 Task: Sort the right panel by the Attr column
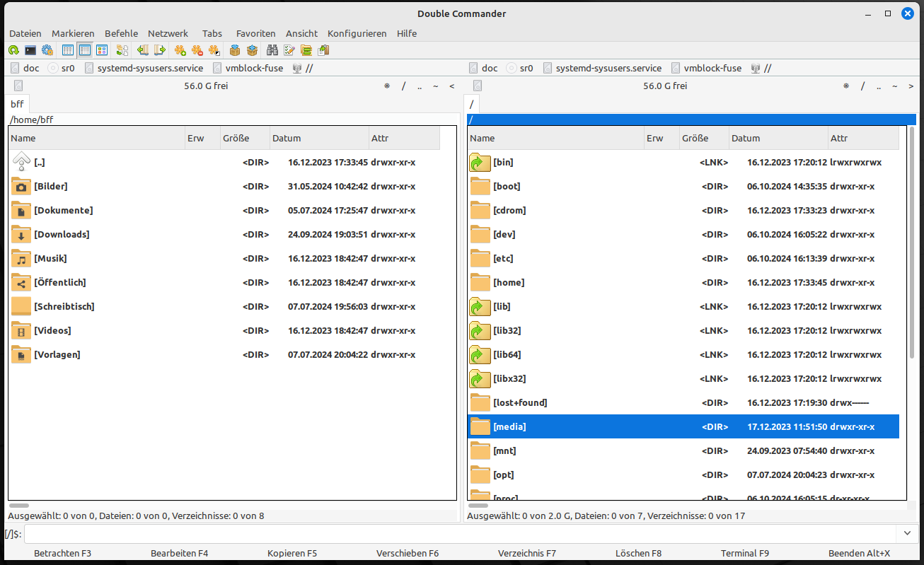[x=863, y=138]
